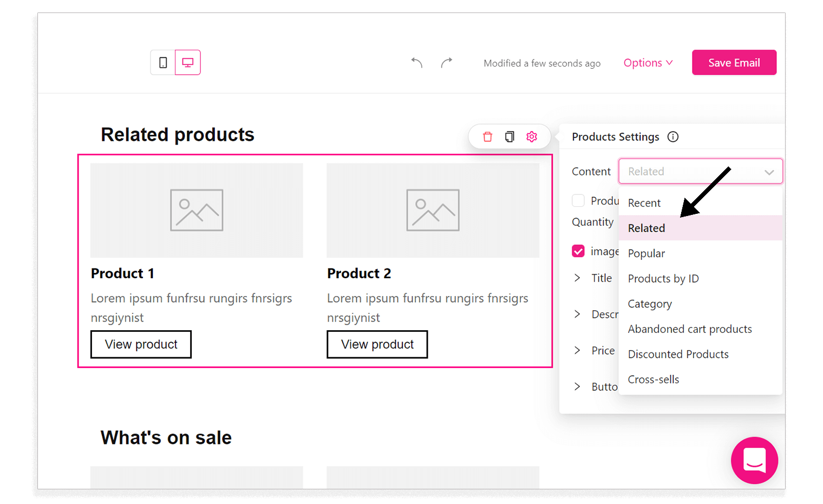The image size is (823, 504).
Task: Click Product 2 image placeholder
Action: pos(433,210)
